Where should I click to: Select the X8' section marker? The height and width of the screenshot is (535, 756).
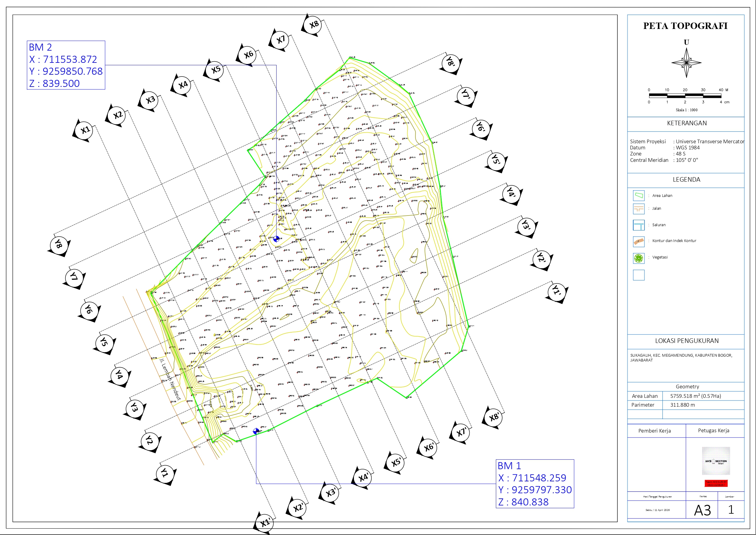click(493, 417)
